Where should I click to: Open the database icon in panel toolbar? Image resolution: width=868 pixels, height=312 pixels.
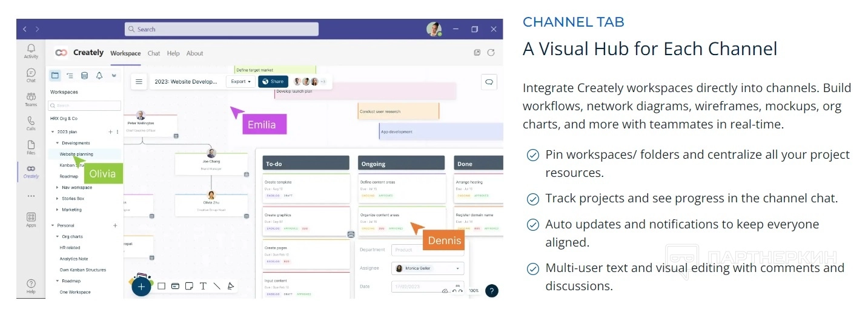click(84, 76)
